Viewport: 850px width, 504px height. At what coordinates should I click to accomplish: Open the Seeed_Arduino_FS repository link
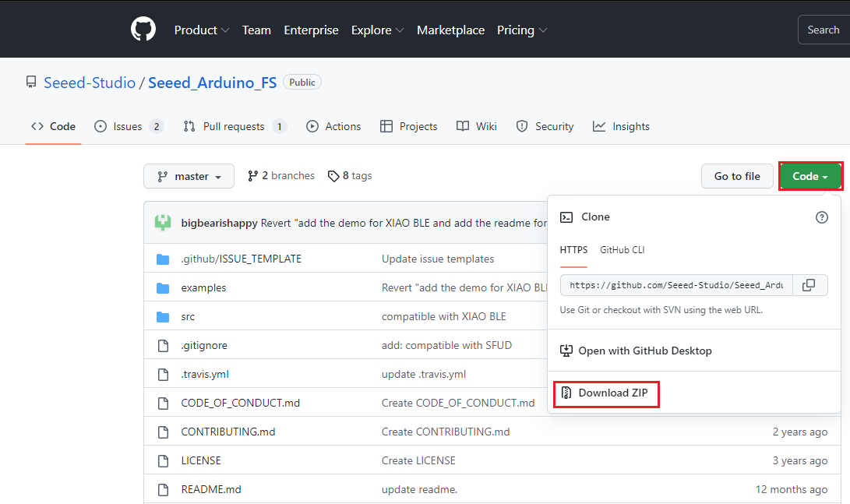pyautogui.click(x=213, y=83)
